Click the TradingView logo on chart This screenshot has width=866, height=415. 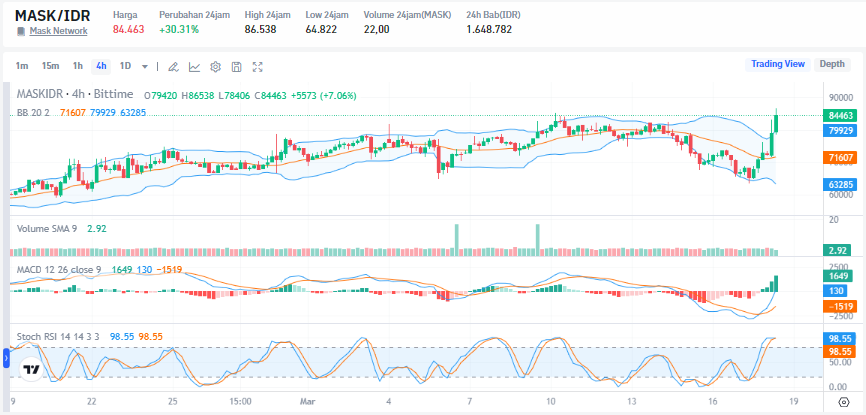pyautogui.click(x=31, y=370)
